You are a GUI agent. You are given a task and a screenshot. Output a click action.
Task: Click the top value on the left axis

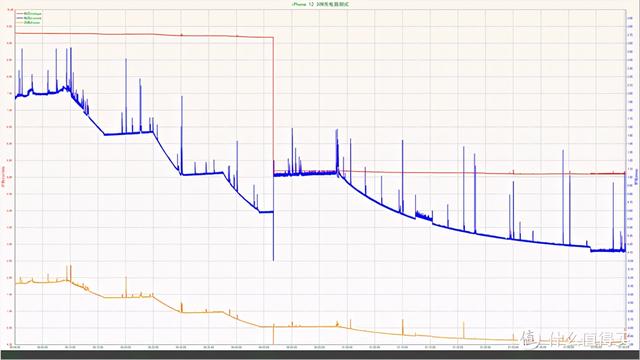(9, 9)
